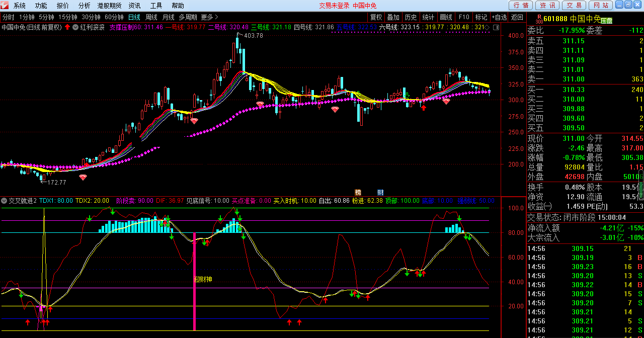Click the 净流入额 -4.21亿 row
Screen dimensions: 644x338
585,228
